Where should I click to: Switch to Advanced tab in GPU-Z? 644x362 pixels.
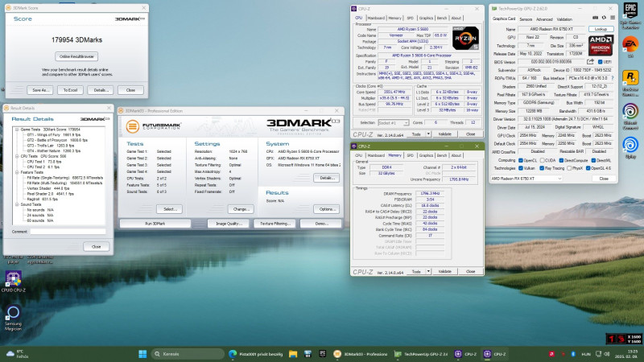click(544, 19)
